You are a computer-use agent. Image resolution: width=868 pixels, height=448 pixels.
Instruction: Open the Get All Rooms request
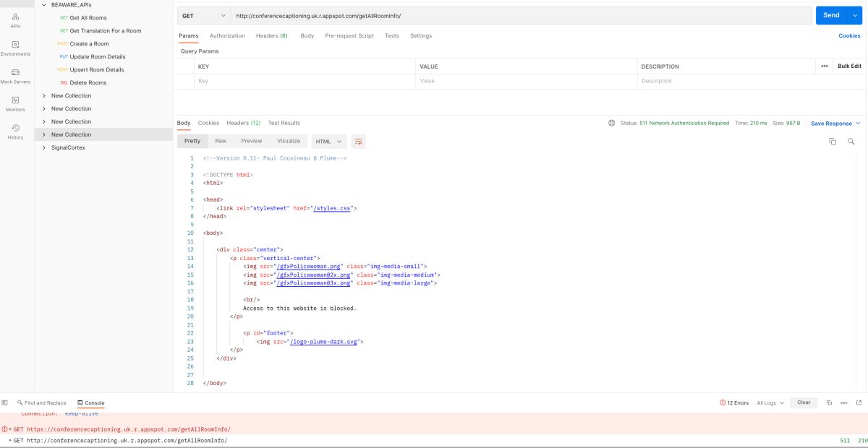tap(88, 17)
